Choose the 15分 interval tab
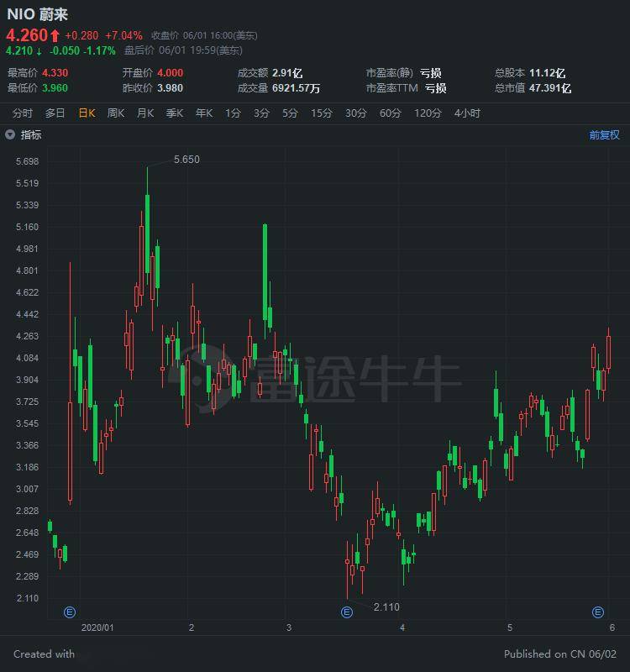Viewport: 630px width, 672px height. coord(322,113)
